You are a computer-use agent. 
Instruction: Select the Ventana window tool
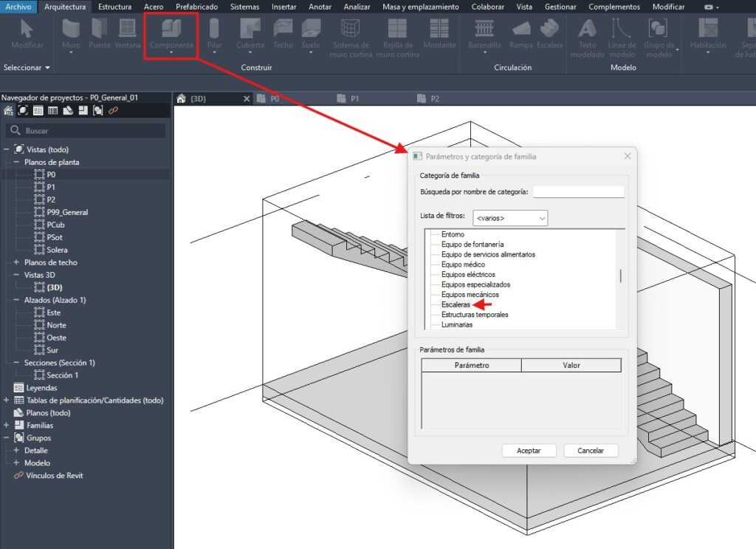click(x=127, y=32)
